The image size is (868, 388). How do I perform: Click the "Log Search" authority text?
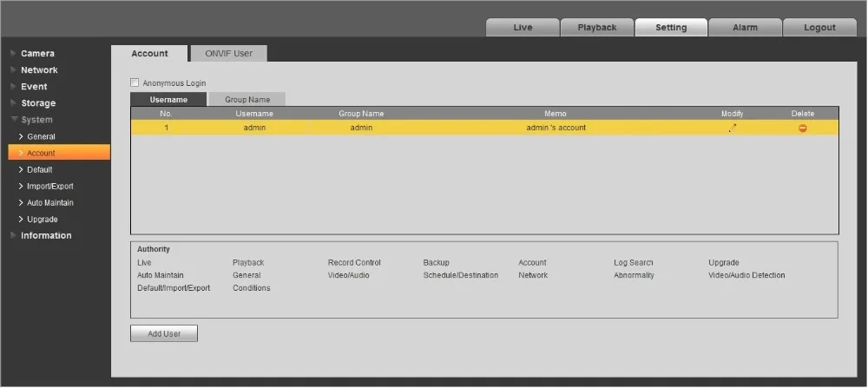pyautogui.click(x=634, y=262)
